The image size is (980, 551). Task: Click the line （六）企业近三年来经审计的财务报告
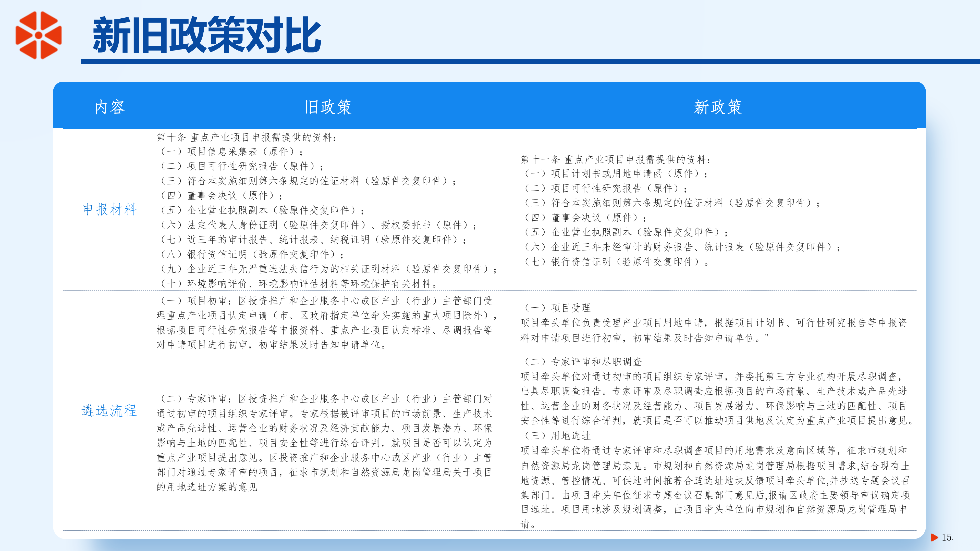point(681,247)
